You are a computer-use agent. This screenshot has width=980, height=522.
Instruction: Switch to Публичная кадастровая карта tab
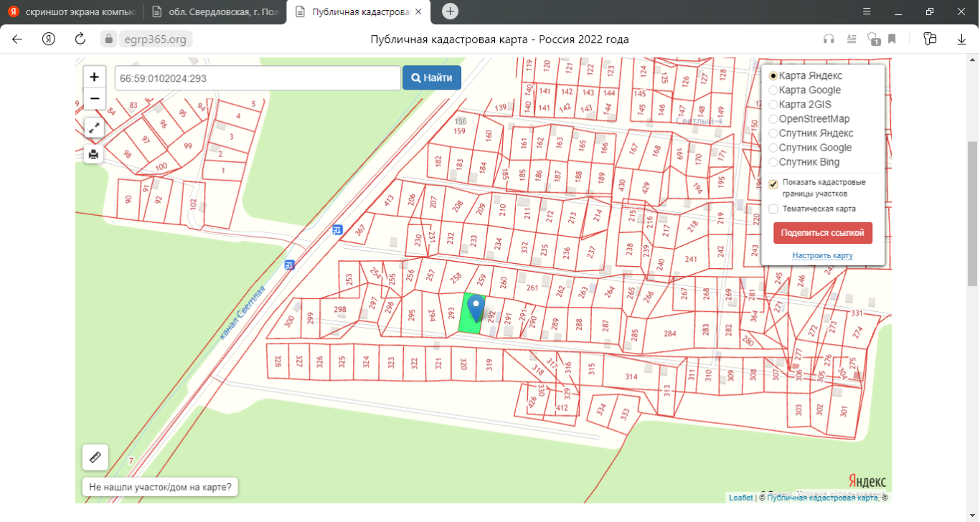point(358,11)
